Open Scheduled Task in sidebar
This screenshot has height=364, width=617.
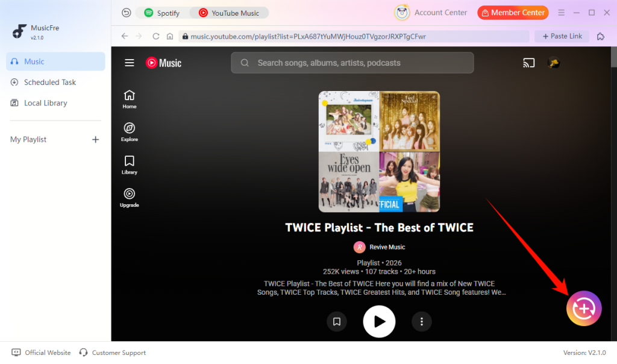click(55, 82)
